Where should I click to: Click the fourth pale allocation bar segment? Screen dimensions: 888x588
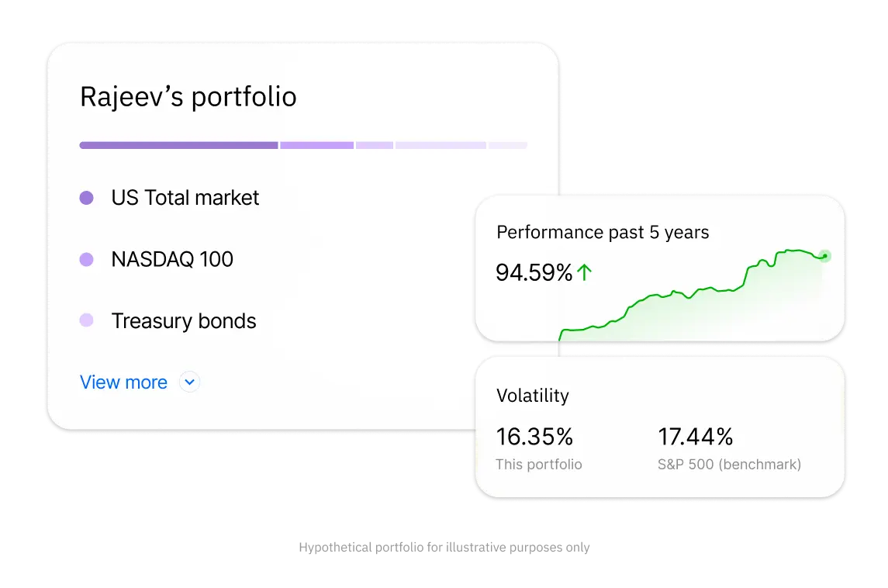click(441, 145)
